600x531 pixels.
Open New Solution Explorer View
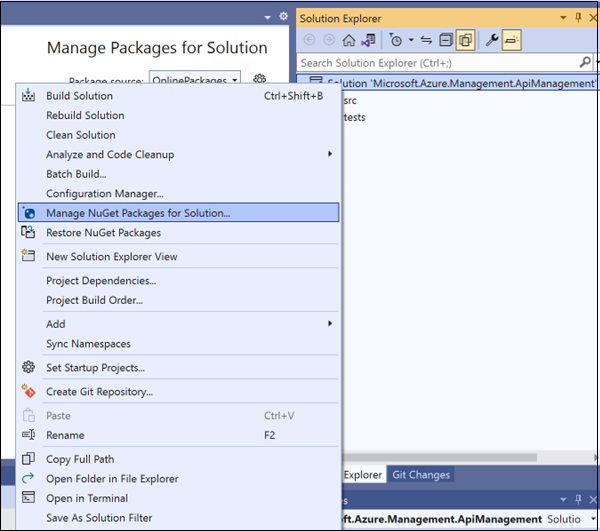tap(178, 256)
